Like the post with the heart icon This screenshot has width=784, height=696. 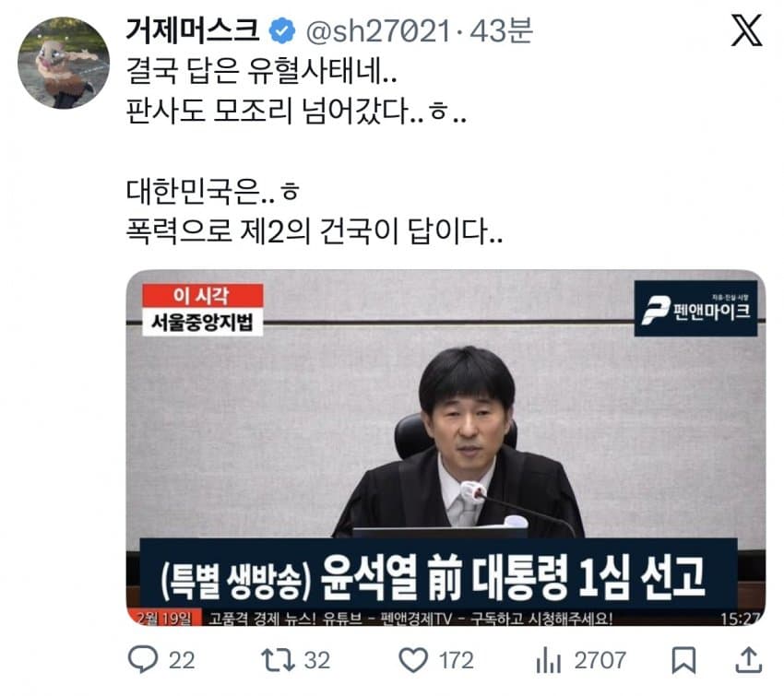[x=413, y=659]
